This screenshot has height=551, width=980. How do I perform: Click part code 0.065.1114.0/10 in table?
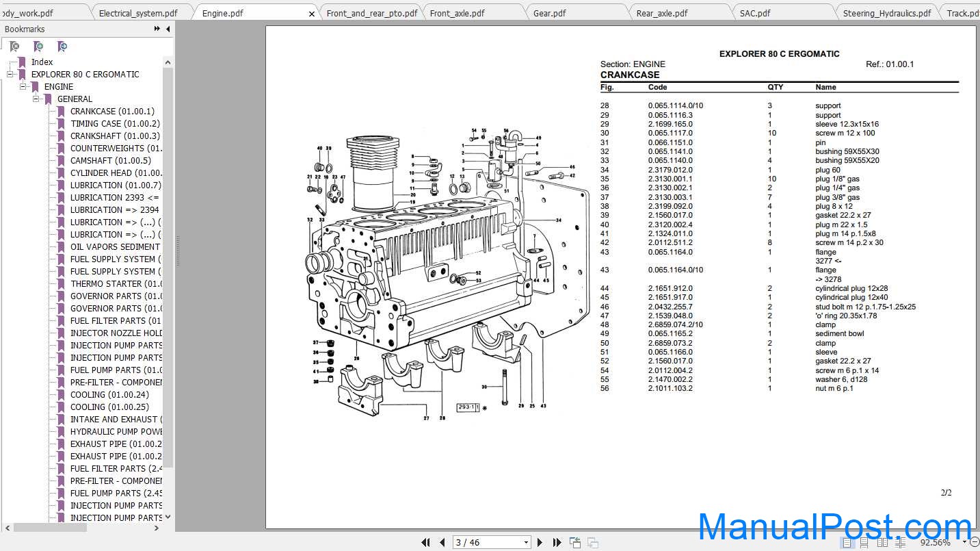click(x=676, y=105)
